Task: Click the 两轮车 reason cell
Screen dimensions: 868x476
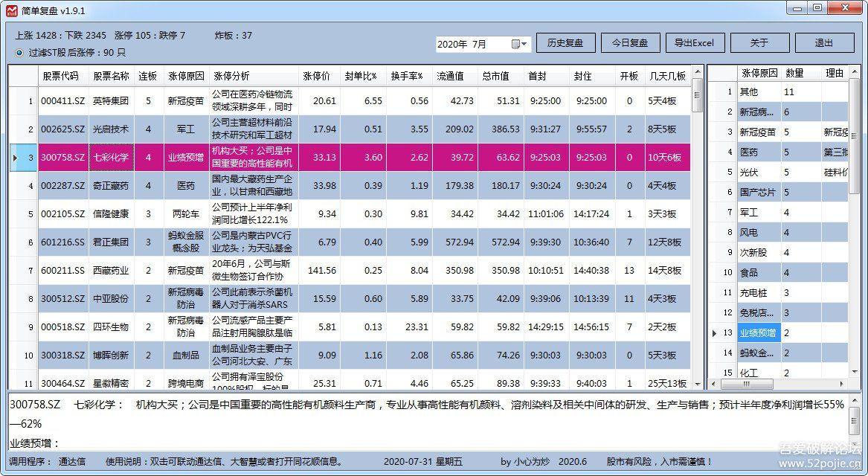Action: (x=186, y=213)
